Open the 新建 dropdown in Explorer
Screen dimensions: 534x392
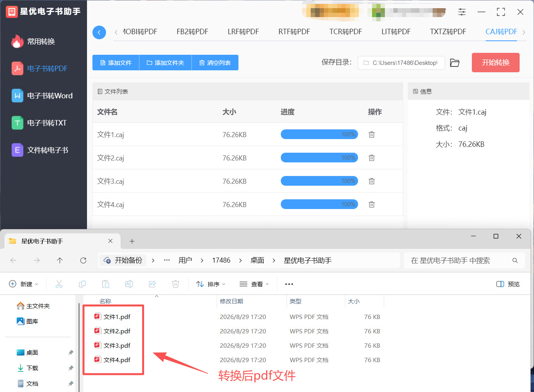coord(24,284)
